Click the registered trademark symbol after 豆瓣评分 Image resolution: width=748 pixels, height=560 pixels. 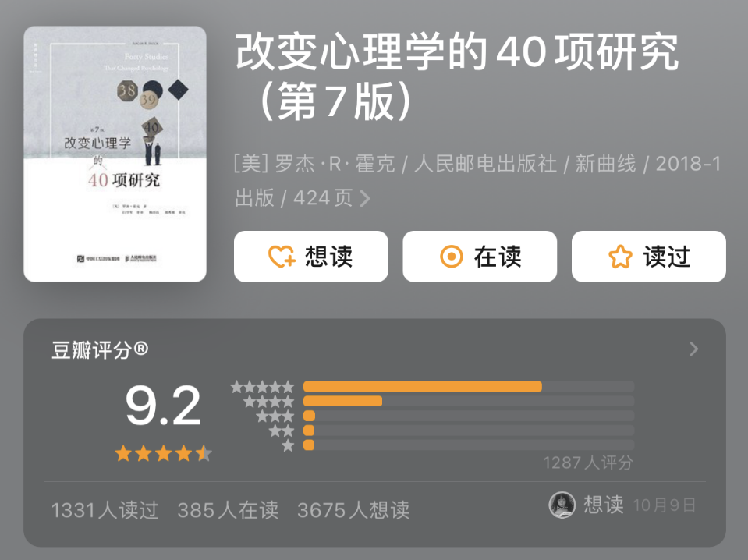point(140,349)
